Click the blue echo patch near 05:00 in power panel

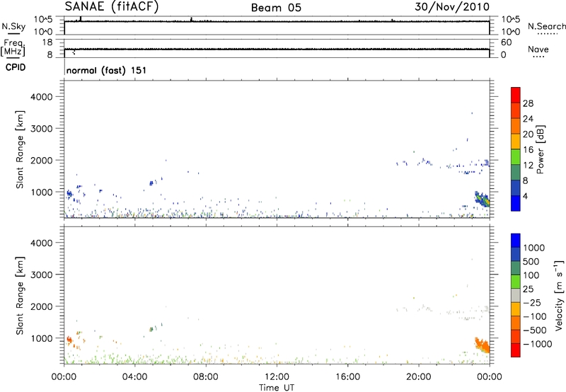[x=151, y=183]
